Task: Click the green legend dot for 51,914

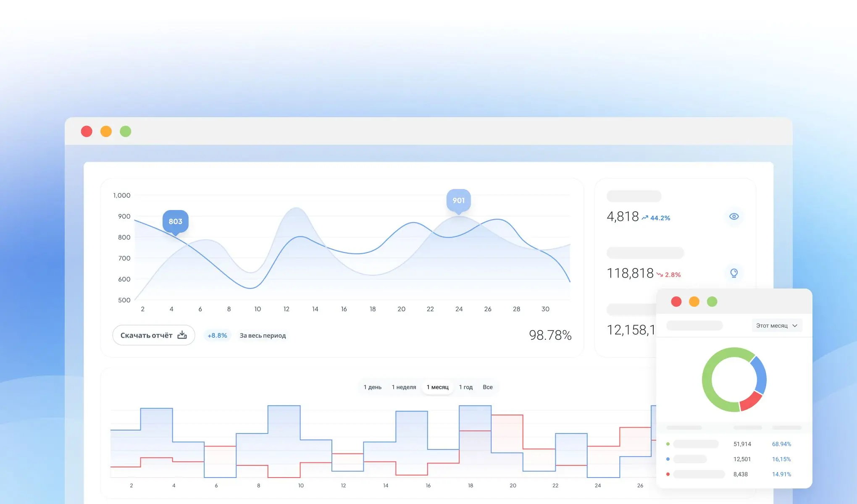Action: [x=668, y=444]
